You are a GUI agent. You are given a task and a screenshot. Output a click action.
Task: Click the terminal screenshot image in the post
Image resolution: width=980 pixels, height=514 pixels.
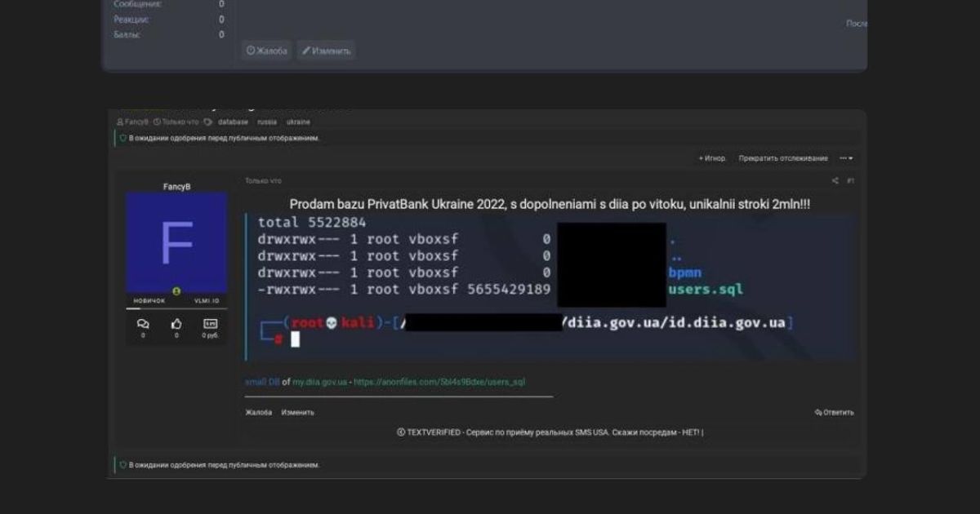tap(551, 287)
